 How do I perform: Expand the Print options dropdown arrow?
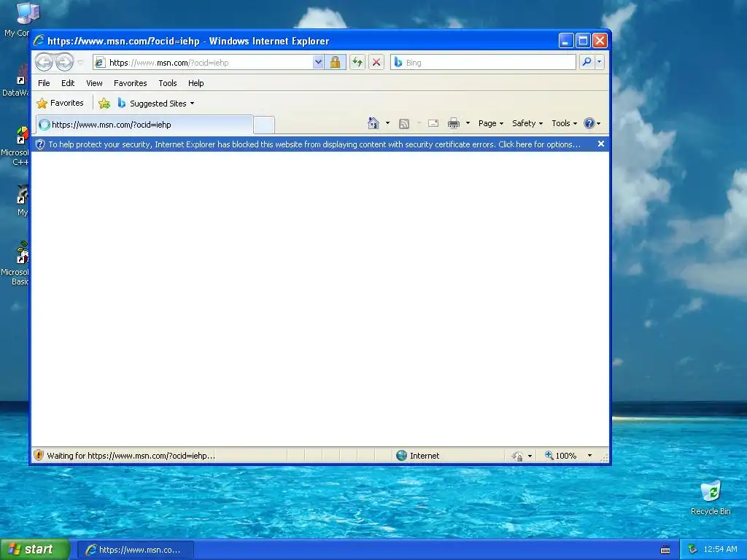coord(468,123)
